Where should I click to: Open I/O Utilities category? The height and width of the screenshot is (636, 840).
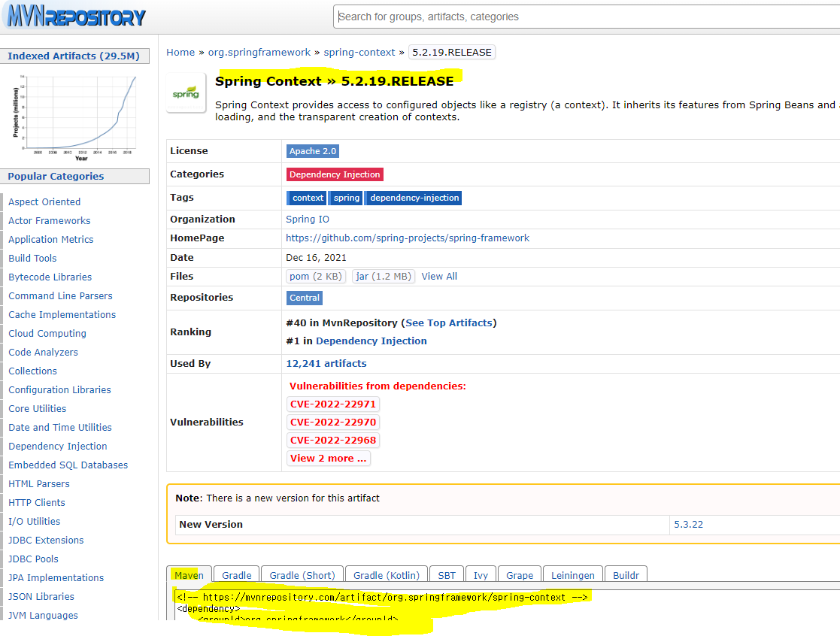(x=35, y=521)
